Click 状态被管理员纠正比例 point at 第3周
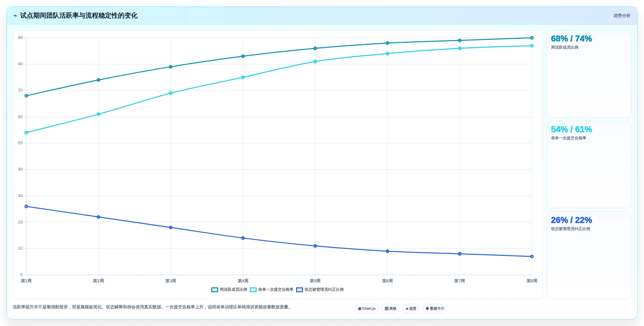The image size is (644, 326). click(x=171, y=227)
